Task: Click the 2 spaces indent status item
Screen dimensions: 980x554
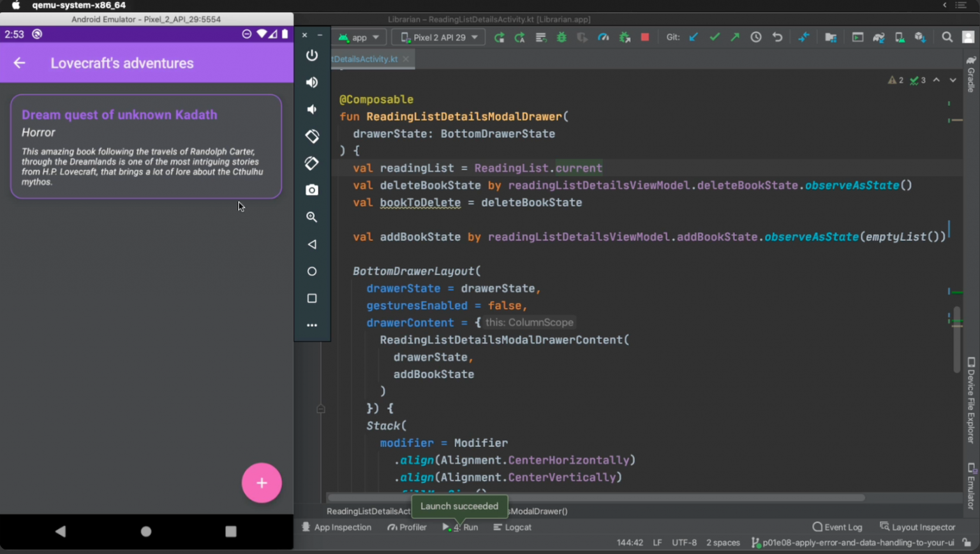Action: click(723, 543)
